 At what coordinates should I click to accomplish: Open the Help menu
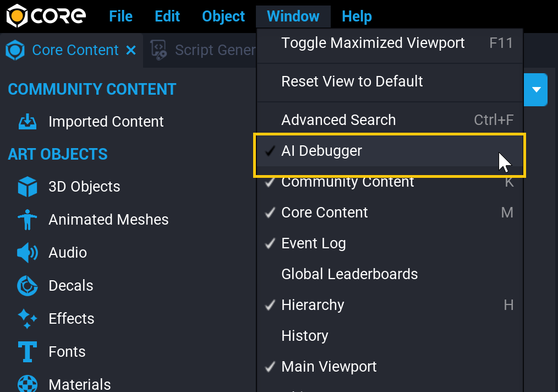(357, 17)
